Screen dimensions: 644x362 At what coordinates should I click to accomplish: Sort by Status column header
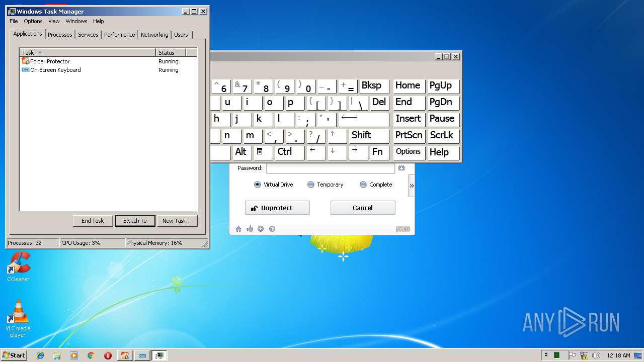click(x=171, y=52)
